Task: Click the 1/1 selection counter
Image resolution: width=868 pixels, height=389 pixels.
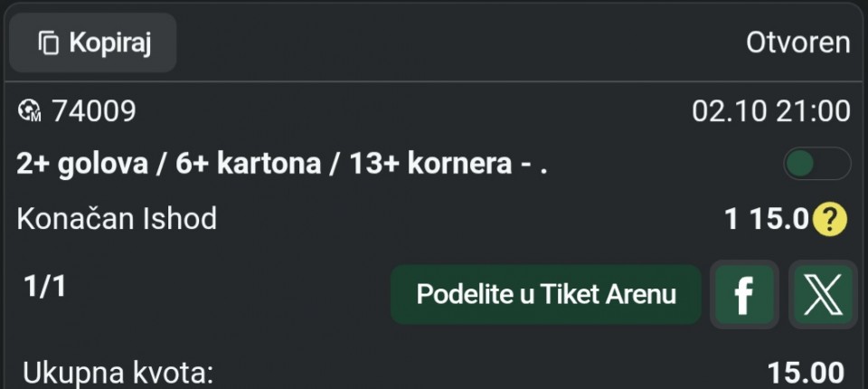Action: point(44,287)
